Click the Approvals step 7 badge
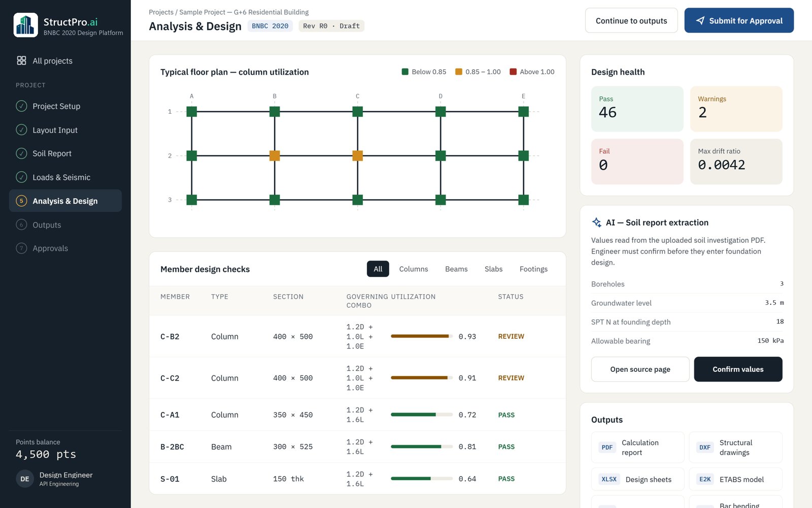Screen dimensions: 812x508 click(21, 248)
